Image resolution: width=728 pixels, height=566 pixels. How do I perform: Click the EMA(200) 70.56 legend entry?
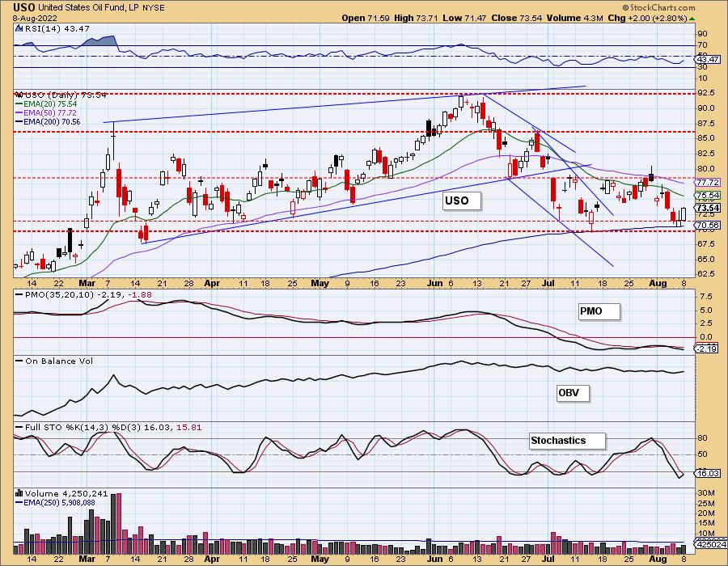click(x=48, y=121)
